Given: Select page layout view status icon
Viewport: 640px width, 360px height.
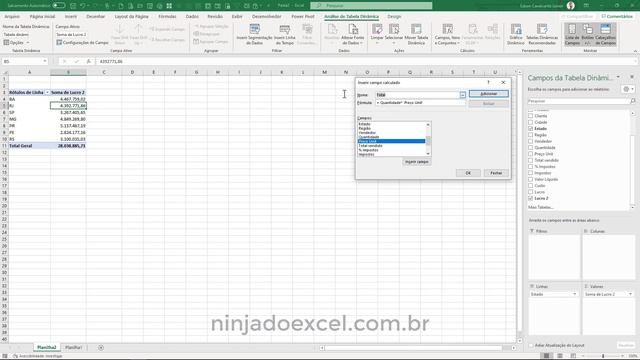Looking at the screenshot, I should coord(560,356).
